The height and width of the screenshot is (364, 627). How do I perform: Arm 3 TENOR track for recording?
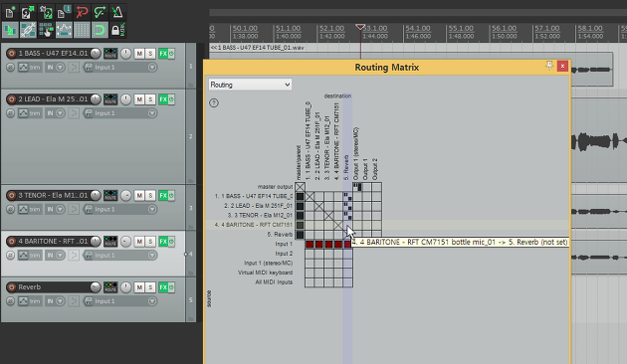[x=11, y=195]
